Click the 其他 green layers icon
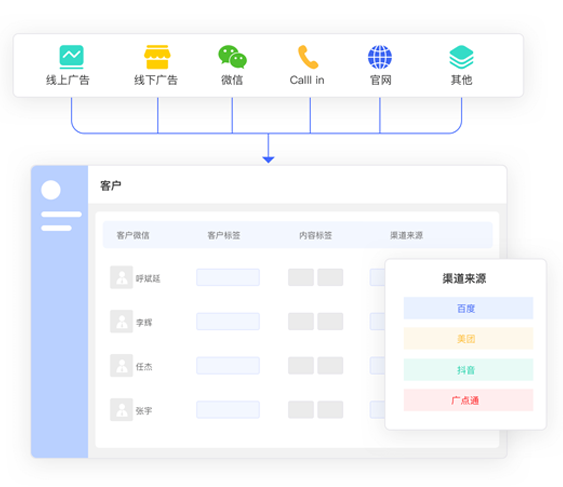The width and height of the screenshot is (563, 487). click(461, 57)
